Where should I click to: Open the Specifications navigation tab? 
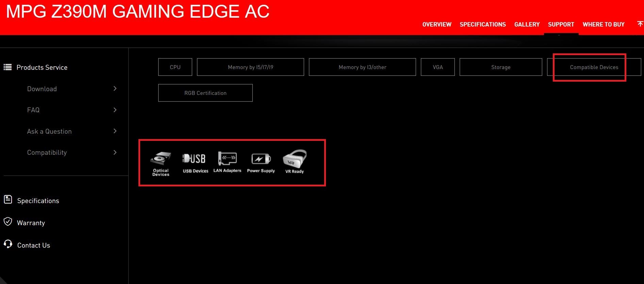coord(482,24)
